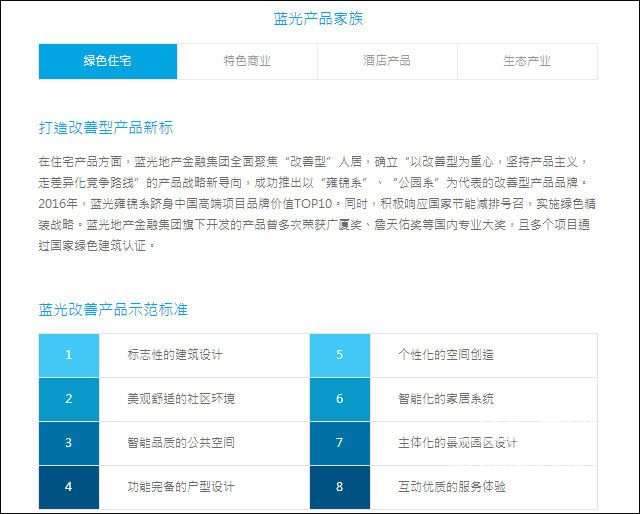Image resolution: width=640 pixels, height=514 pixels.
Task: Click the number 1 tile
Action: click(69, 355)
